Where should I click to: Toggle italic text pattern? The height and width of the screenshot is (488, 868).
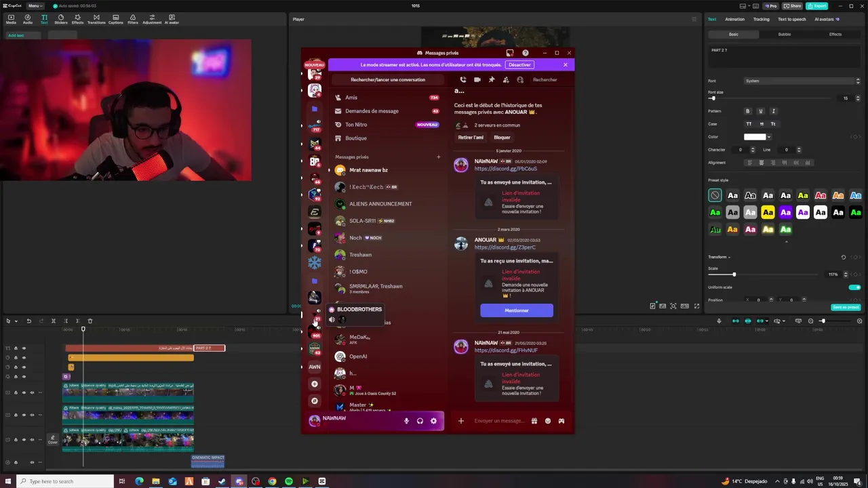[773, 111]
